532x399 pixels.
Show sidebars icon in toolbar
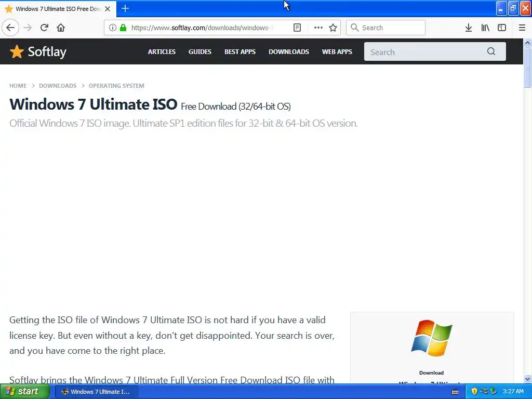[x=502, y=28]
